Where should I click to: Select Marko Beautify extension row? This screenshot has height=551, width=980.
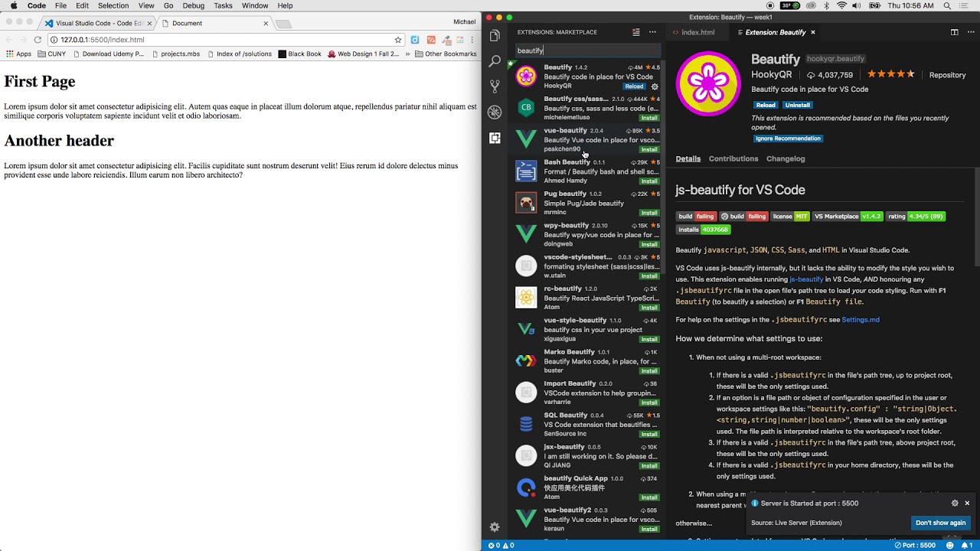tap(586, 361)
